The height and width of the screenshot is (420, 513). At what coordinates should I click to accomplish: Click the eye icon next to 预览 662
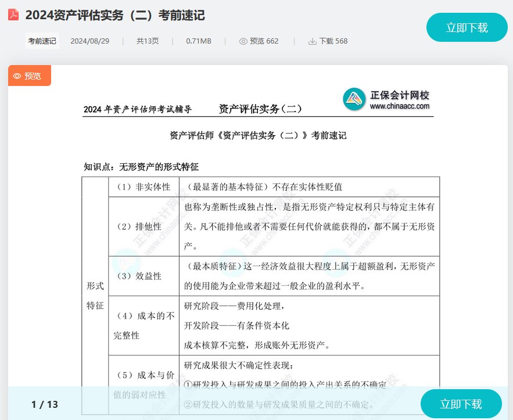[x=242, y=41]
